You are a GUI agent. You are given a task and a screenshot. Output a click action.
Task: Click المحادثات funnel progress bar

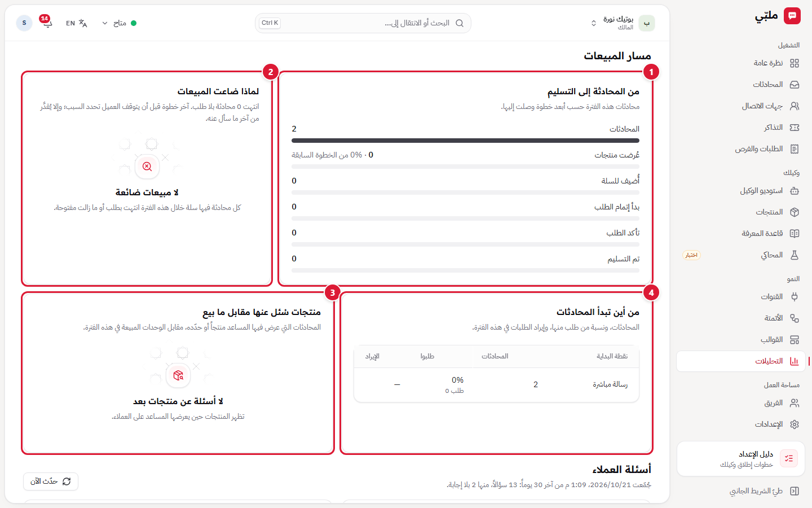coord(465,141)
